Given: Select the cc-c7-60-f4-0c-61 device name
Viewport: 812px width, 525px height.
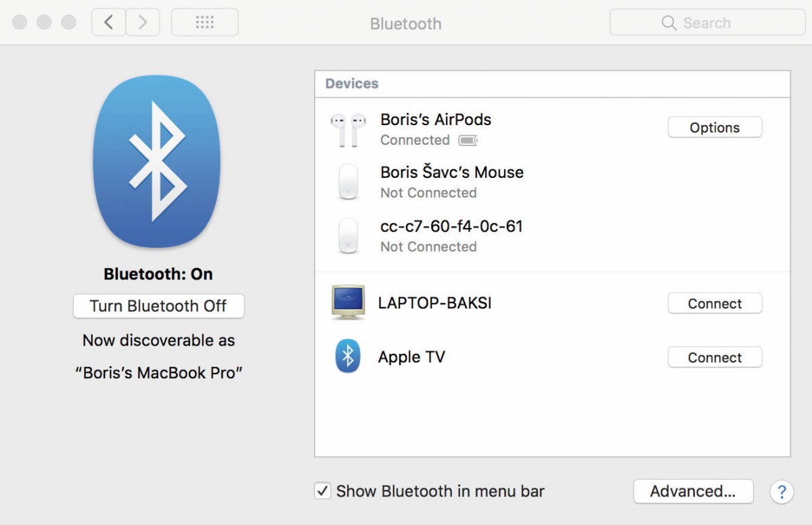Looking at the screenshot, I should point(451,226).
